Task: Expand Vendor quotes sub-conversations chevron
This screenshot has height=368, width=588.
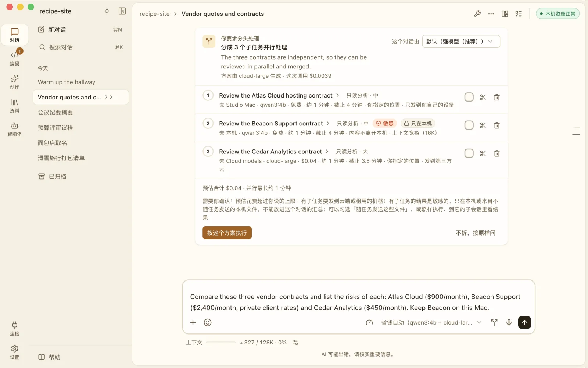Action: tap(111, 97)
